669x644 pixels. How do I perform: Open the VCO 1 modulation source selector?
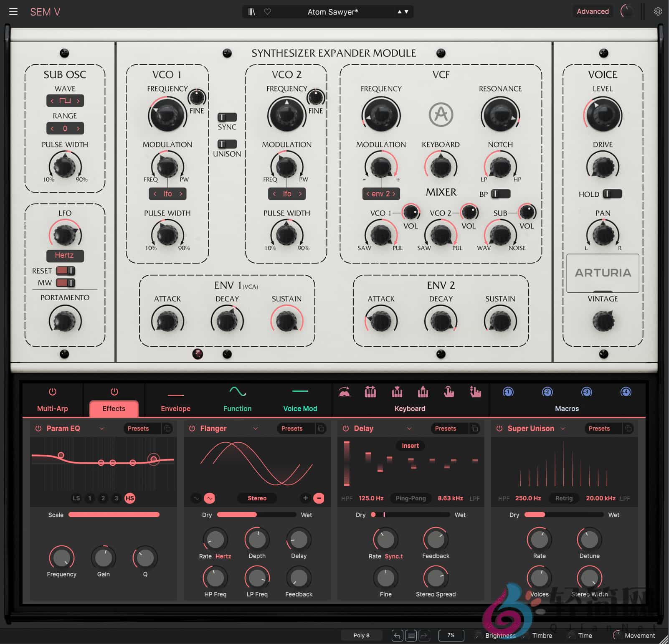pos(167,194)
